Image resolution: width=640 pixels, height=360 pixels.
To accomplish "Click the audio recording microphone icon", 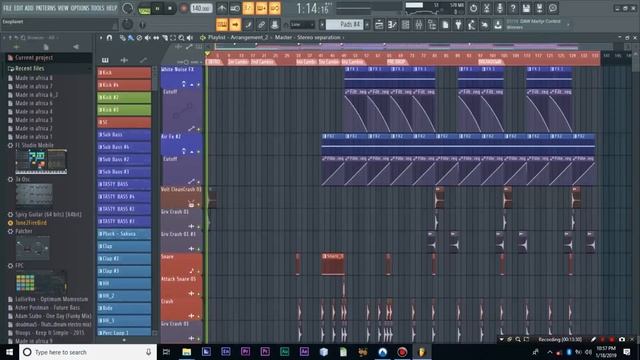I will pos(500,8).
